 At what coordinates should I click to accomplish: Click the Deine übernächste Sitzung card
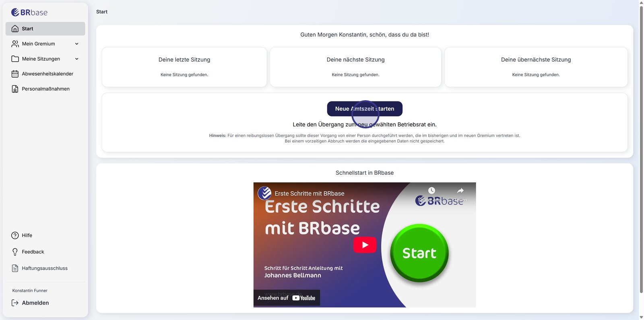click(x=536, y=67)
